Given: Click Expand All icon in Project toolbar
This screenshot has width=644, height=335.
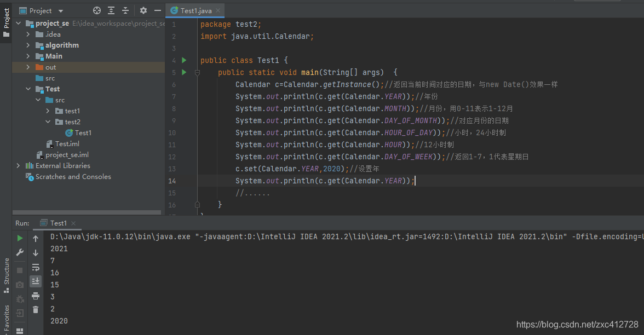Looking at the screenshot, I should click(111, 11).
